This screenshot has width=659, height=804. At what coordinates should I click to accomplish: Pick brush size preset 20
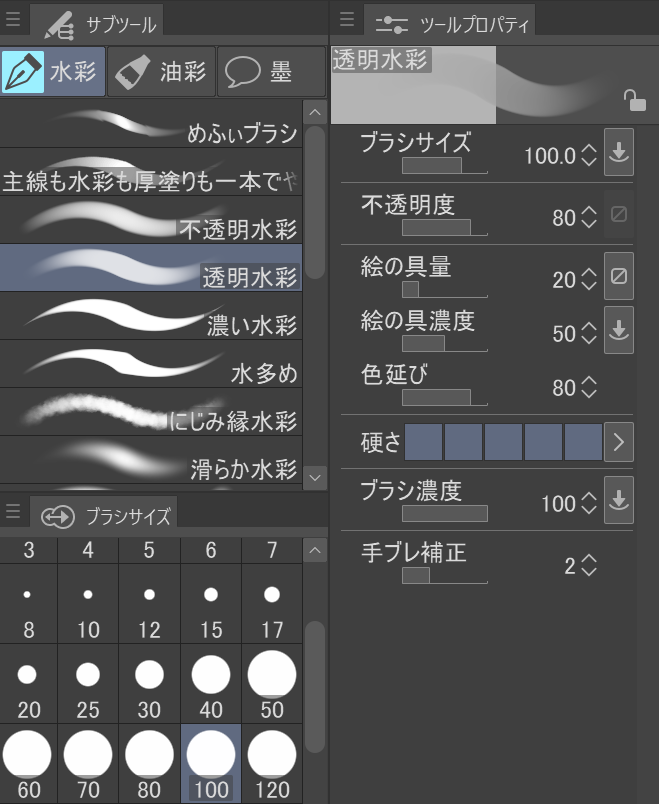pos(28,684)
